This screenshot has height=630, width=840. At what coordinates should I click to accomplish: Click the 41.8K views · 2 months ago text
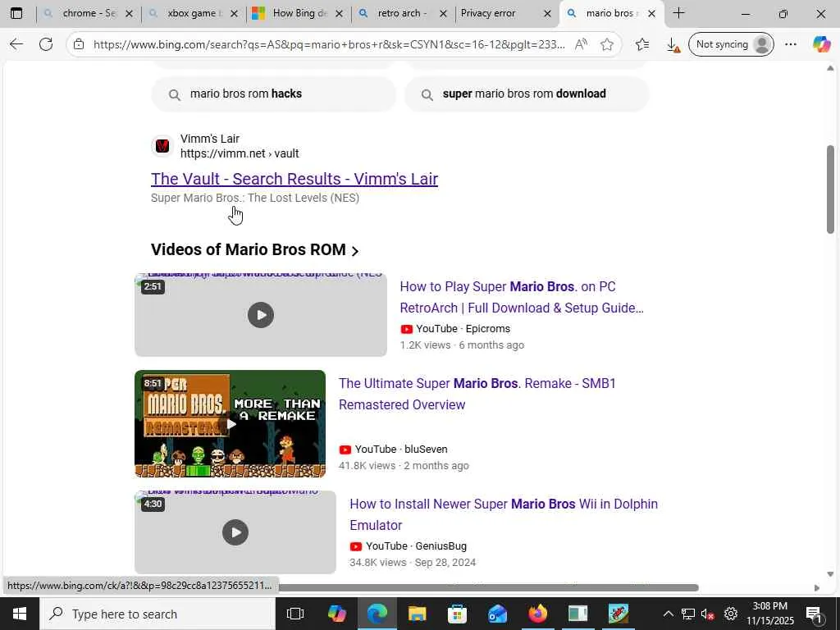point(404,466)
